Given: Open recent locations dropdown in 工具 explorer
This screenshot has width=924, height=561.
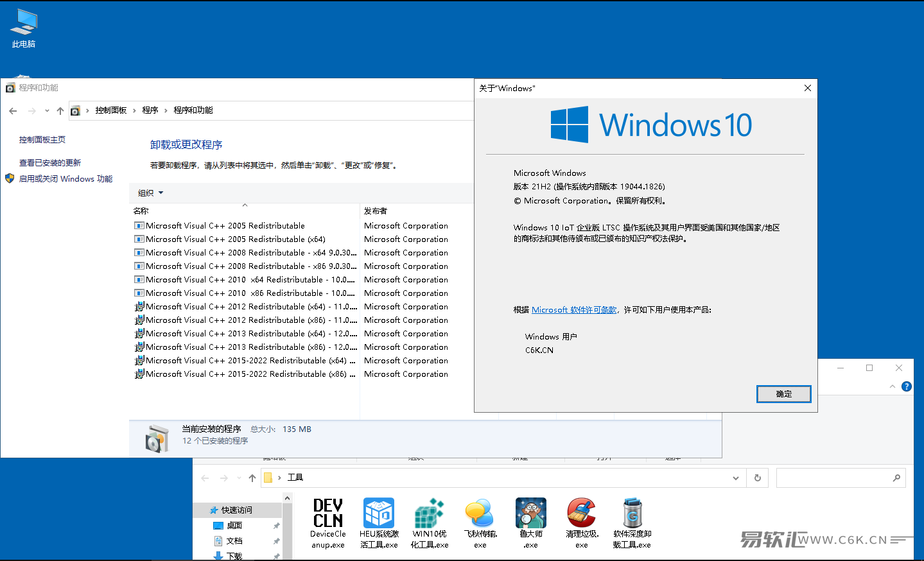Looking at the screenshot, I should coord(239,478).
